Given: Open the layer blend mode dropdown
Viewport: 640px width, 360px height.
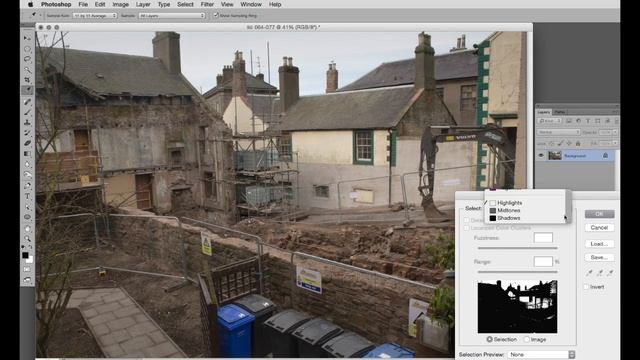Looking at the screenshot, I should pos(558,132).
